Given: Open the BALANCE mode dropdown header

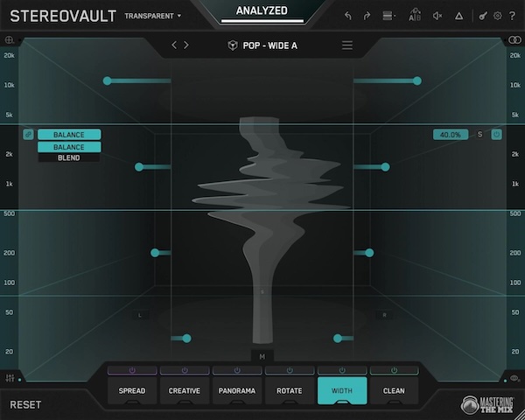Looking at the screenshot, I should coord(69,135).
